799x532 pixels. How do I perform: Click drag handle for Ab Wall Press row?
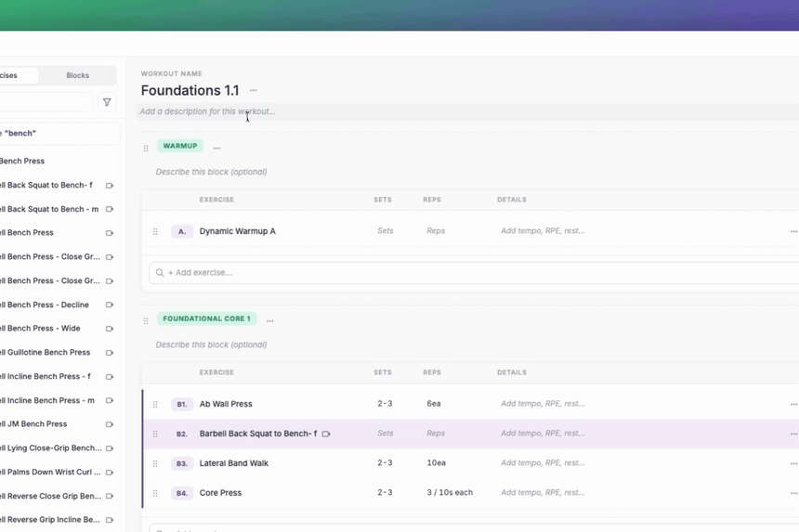pyautogui.click(x=155, y=404)
